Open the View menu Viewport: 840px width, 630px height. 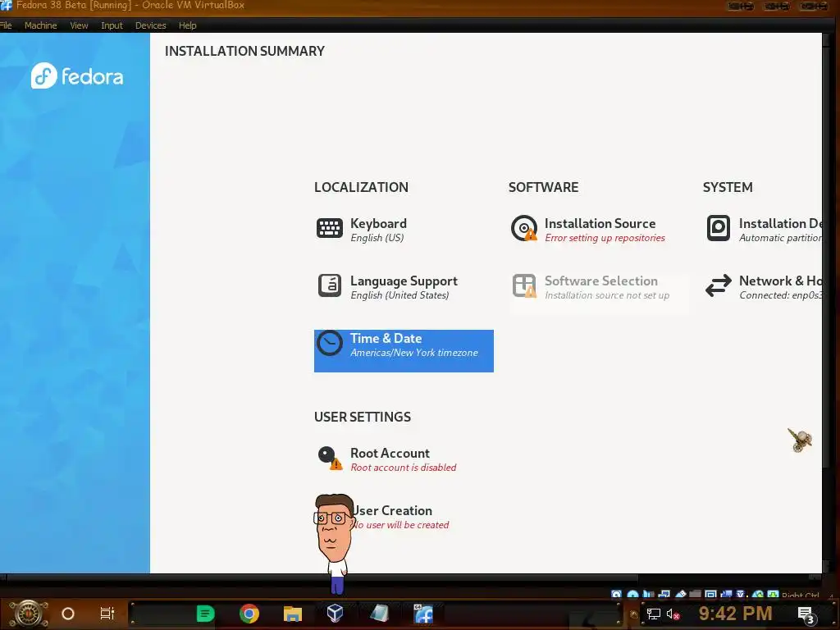coord(79,25)
